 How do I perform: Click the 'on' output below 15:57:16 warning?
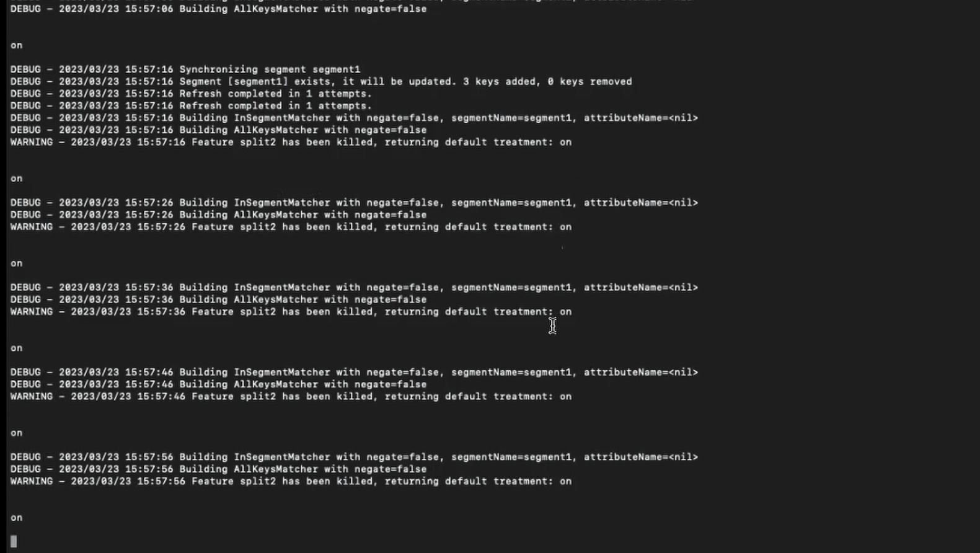(x=16, y=179)
